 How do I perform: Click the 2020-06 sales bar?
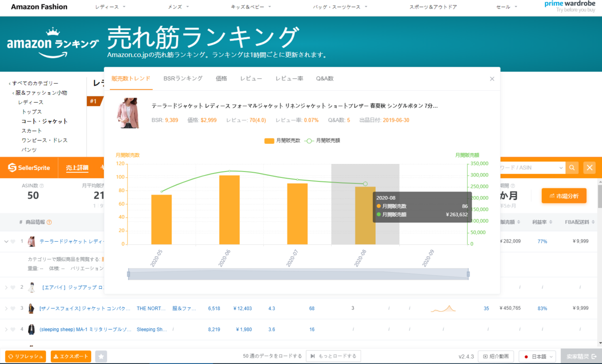229,210
